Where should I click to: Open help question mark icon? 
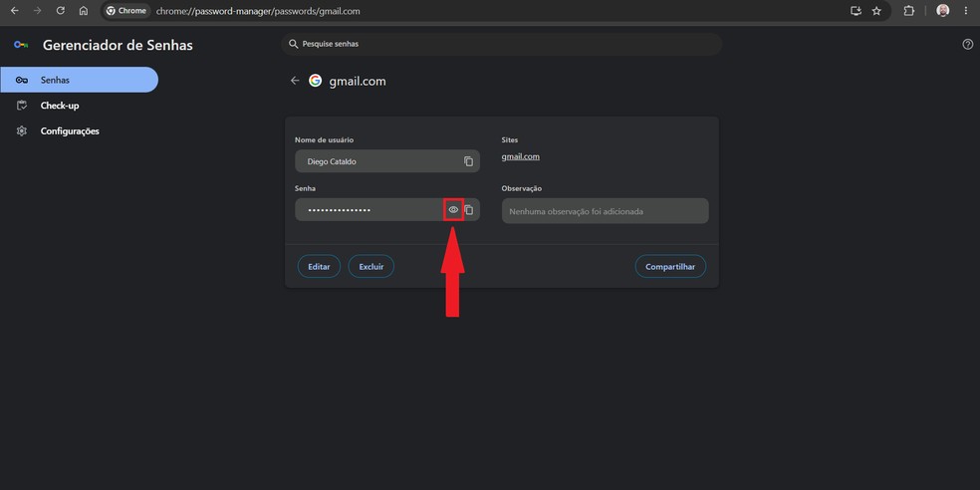click(x=967, y=44)
